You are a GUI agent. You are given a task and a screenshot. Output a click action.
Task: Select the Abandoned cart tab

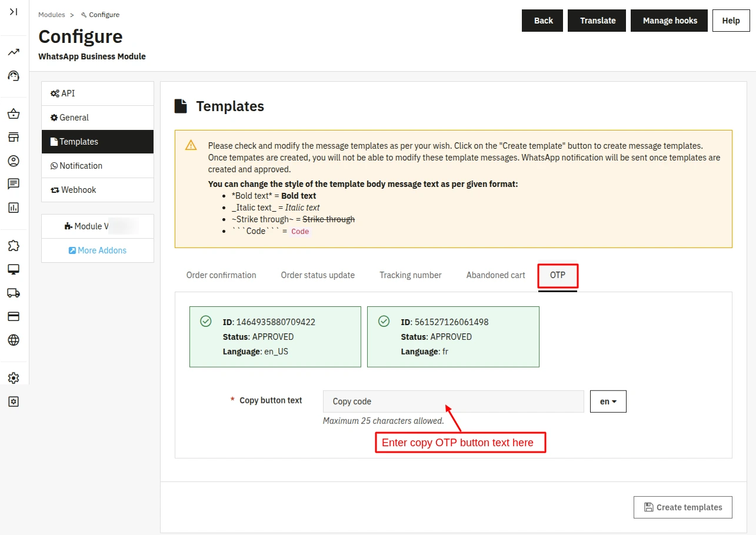pyautogui.click(x=496, y=275)
